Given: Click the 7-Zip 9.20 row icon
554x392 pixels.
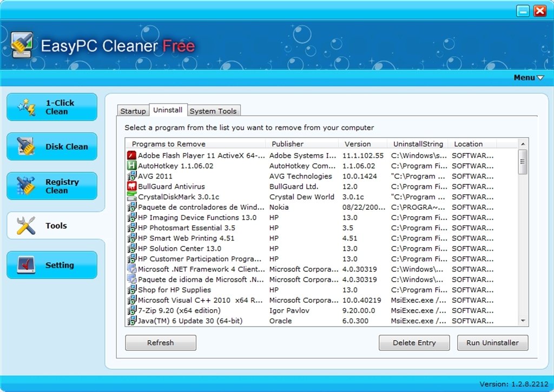Looking at the screenshot, I should [x=132, y=310].
